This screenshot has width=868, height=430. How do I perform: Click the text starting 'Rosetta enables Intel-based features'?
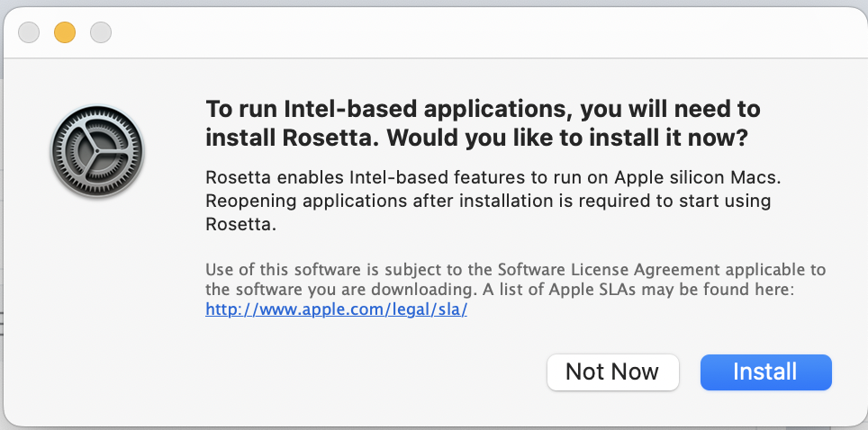point(493,202)
